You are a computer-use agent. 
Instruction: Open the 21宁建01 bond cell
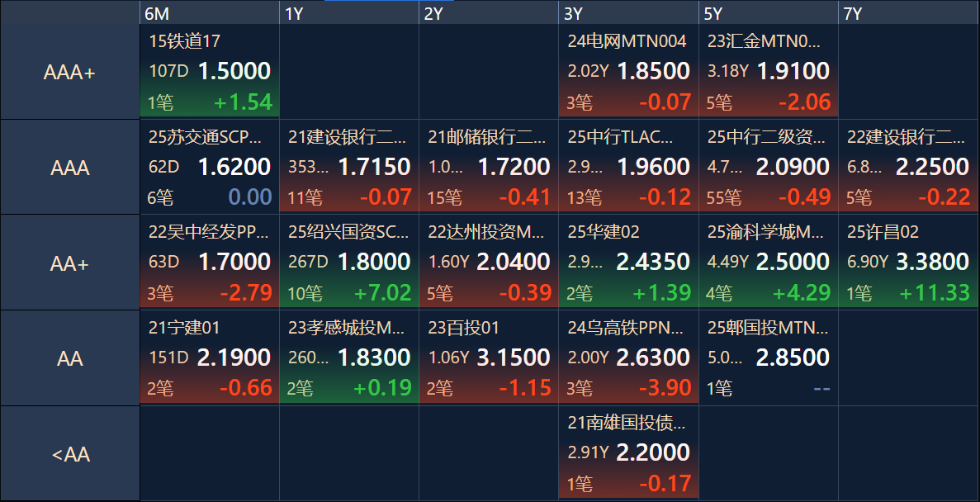(210, 358)
